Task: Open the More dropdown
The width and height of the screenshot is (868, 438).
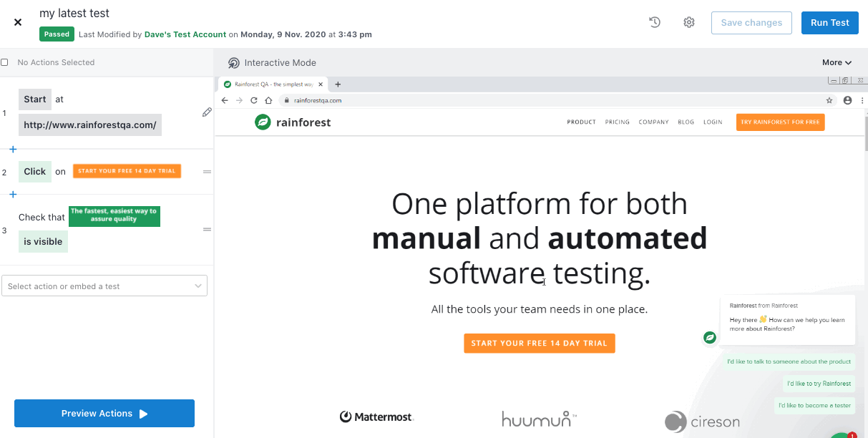Action: (x=837, y=62)
